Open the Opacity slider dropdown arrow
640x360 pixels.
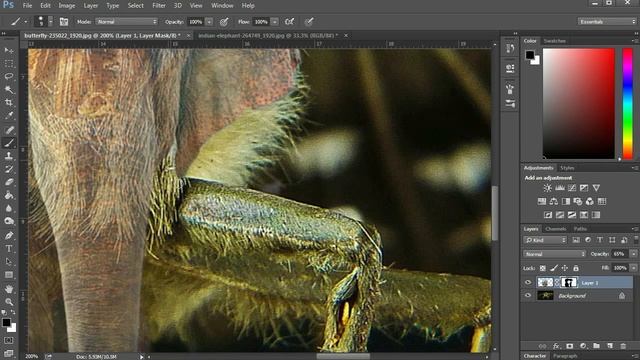point(209,22)
